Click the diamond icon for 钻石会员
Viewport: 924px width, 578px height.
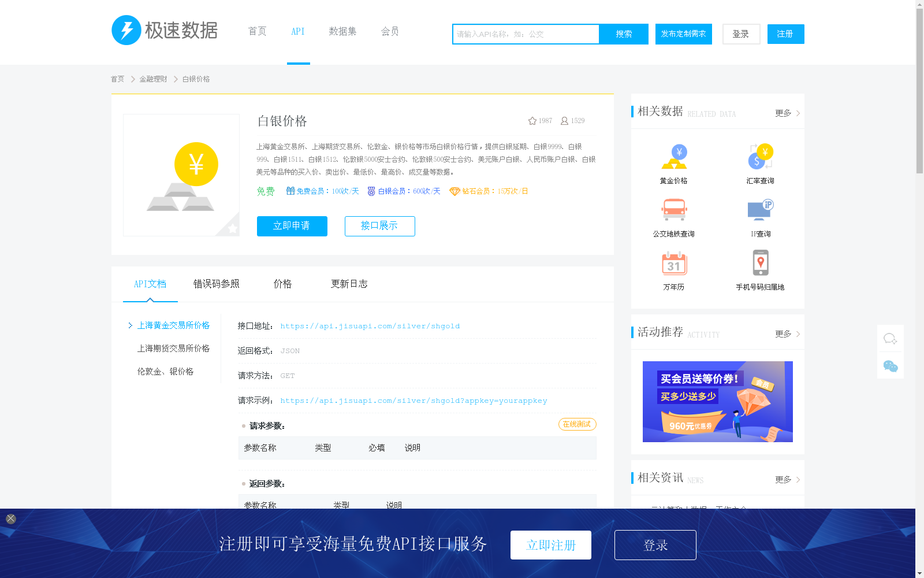click(454, 191)
